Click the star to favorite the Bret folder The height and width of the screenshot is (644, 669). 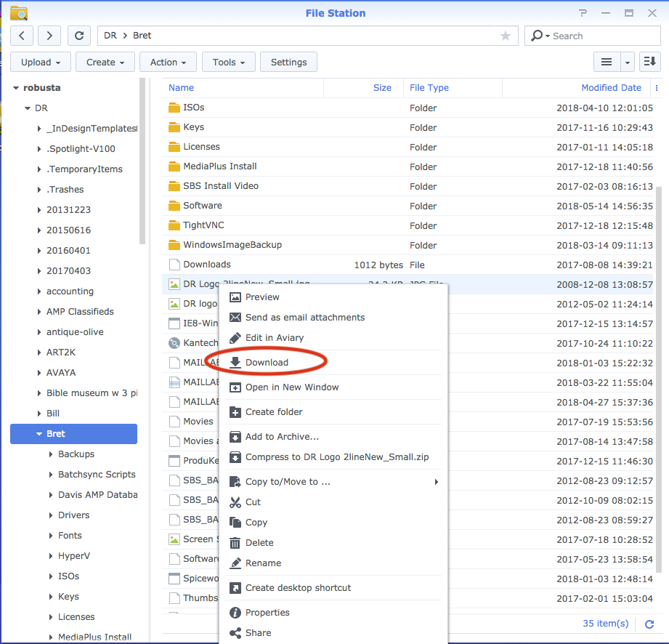pos(505,35)
